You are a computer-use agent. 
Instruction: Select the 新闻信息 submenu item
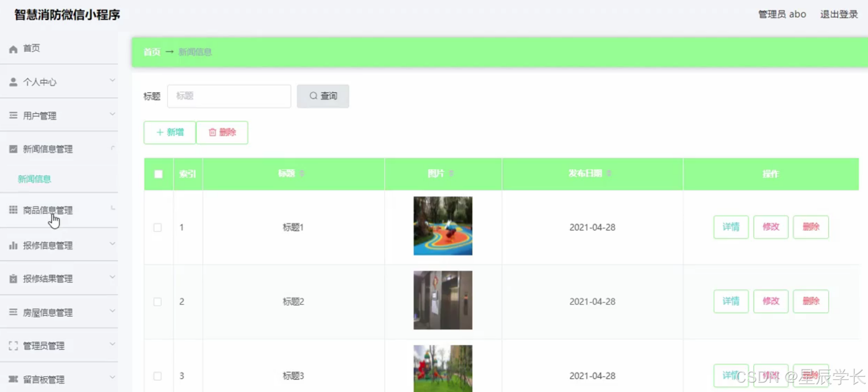[34, 179]
